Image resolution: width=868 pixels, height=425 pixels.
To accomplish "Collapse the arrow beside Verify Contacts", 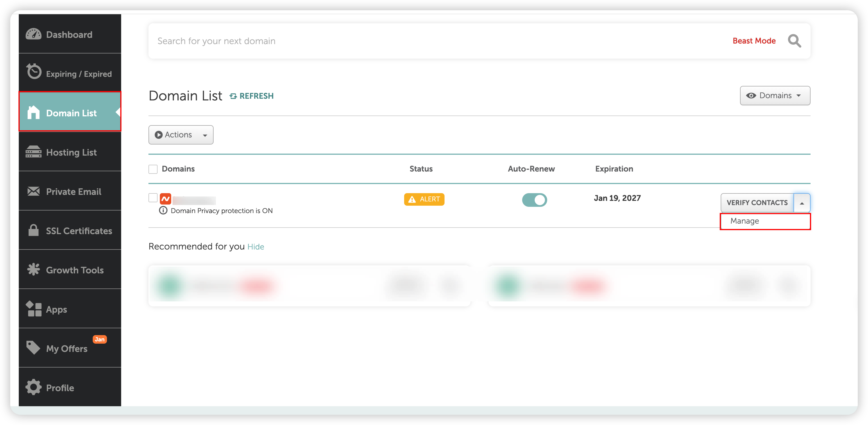I will pos(802,203).
